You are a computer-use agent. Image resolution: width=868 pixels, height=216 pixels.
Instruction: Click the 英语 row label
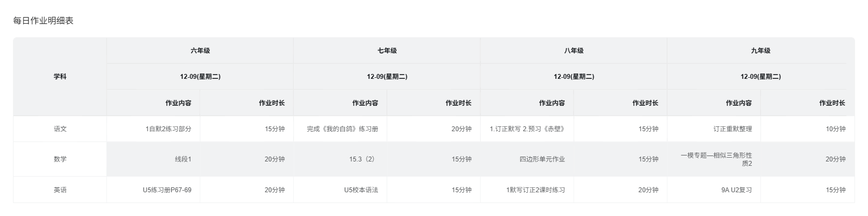[60, 190]
